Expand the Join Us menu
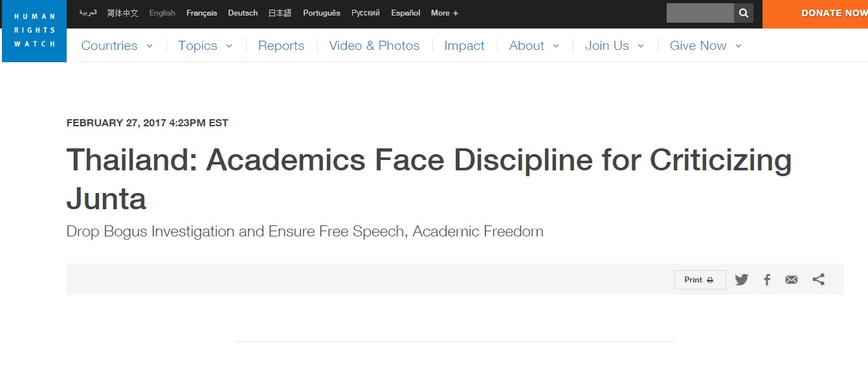 [615, 45]
